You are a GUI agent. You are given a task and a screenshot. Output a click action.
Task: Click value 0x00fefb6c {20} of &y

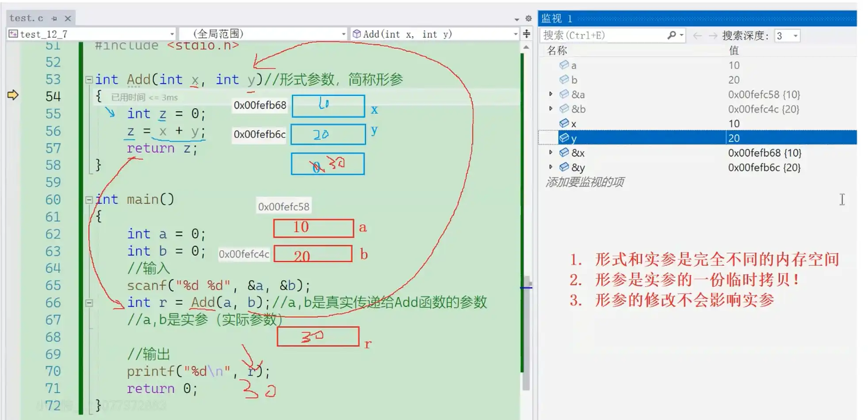point(764,168)
